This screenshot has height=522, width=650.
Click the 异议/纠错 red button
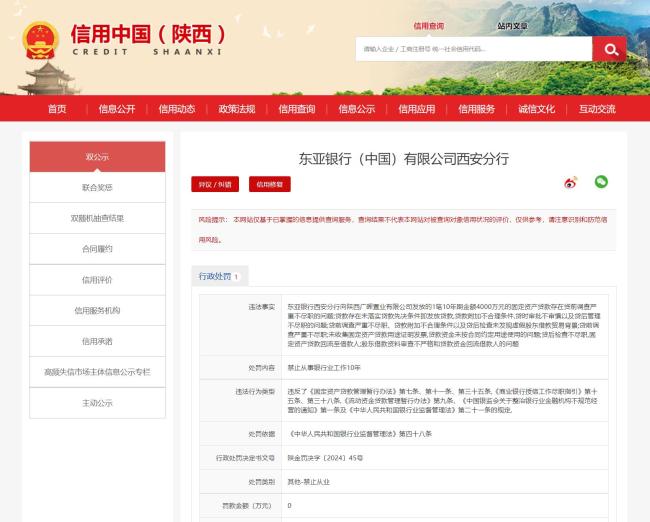[215, 184]
